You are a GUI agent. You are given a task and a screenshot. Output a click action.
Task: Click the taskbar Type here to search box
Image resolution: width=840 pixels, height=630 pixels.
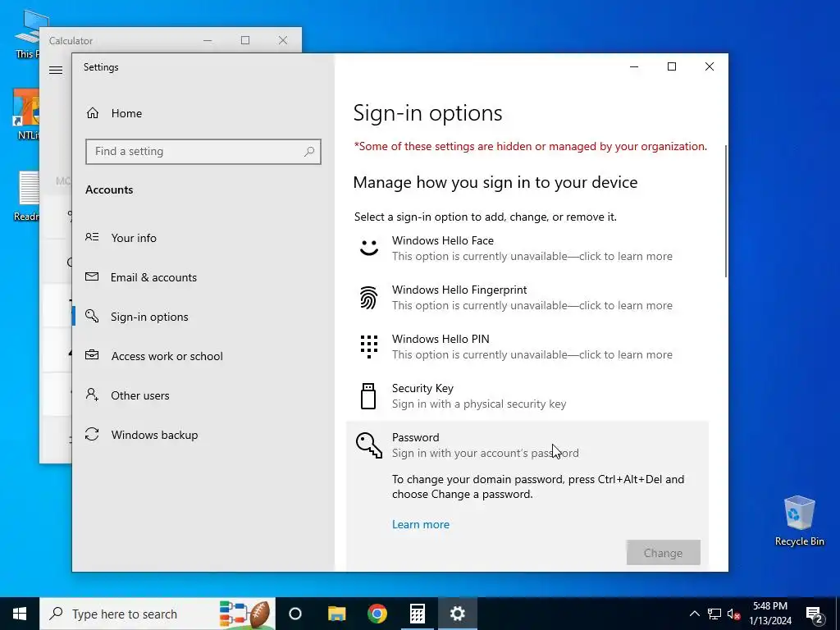[x=157, y=614]
